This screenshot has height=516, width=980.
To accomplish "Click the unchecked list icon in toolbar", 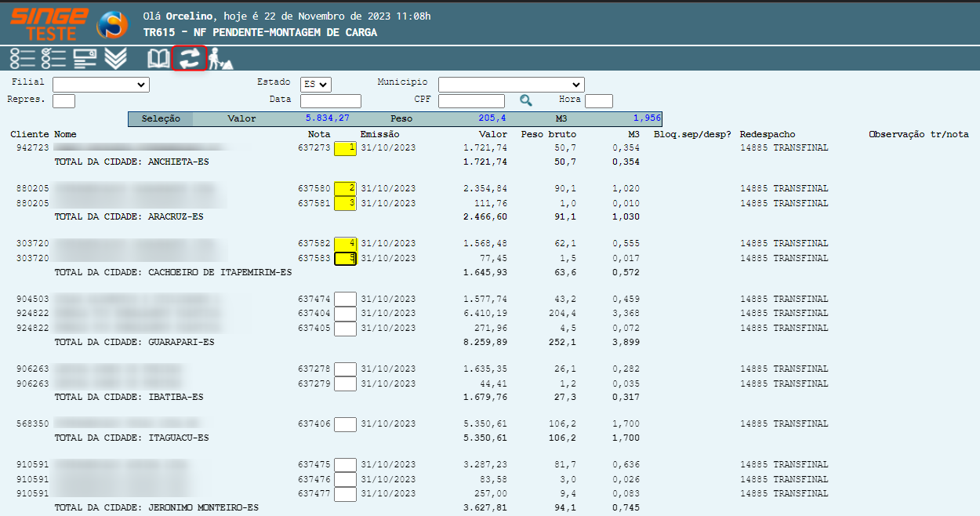I will (23, 58).
